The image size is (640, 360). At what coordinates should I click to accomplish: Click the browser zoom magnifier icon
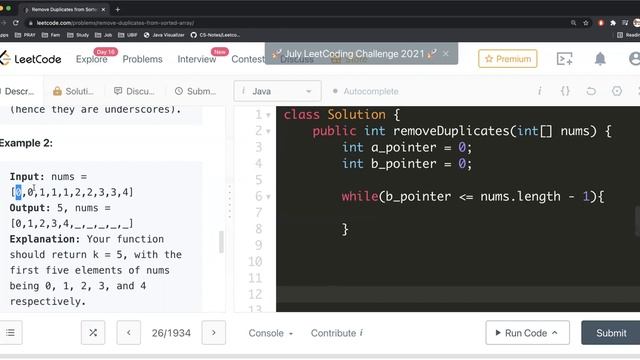coord(573,23)
